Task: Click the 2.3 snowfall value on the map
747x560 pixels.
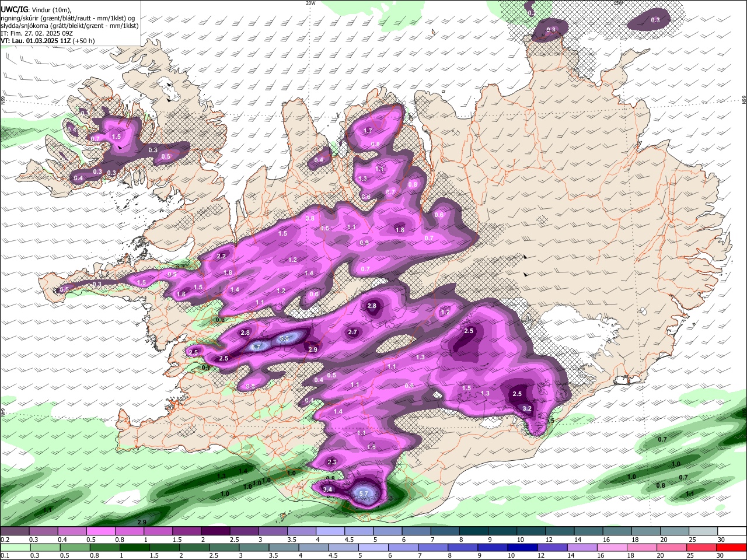Action: tap(332, 462)
